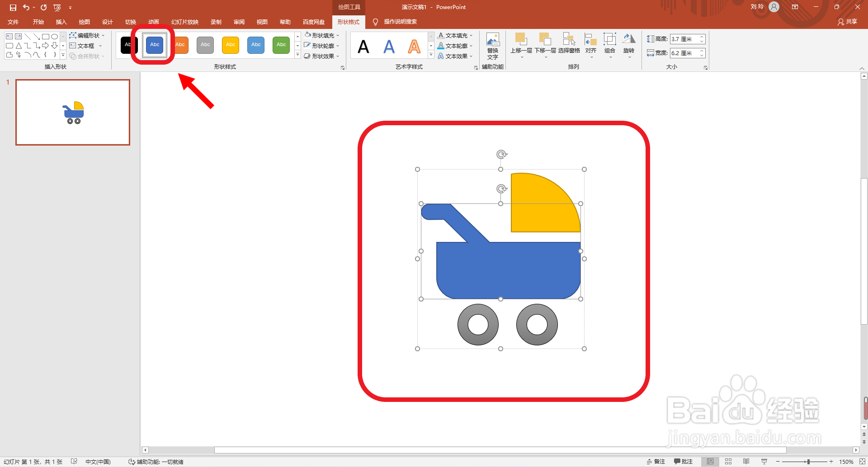Viewport: 868px width, 467px height.
Task: Collapse the ribbon with the caret
Action: point(862,68)
